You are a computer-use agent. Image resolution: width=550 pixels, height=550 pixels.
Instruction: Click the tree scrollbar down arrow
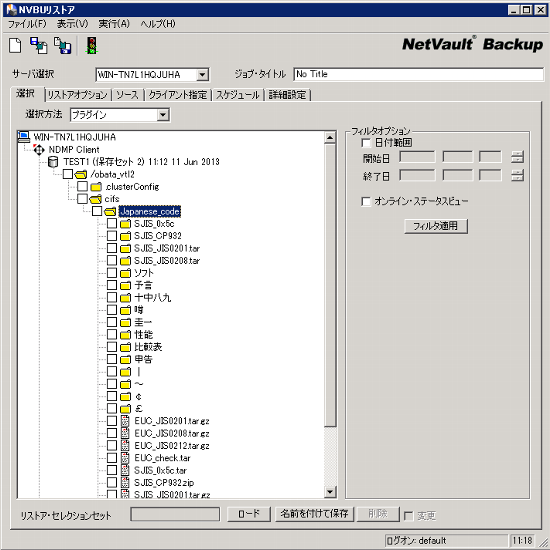click(330, 492)
